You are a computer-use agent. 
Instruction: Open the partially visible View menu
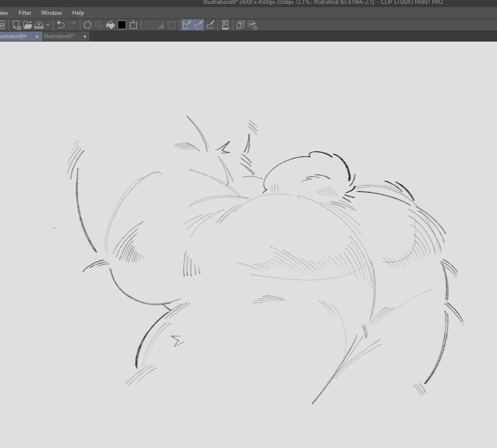point(4,13)
